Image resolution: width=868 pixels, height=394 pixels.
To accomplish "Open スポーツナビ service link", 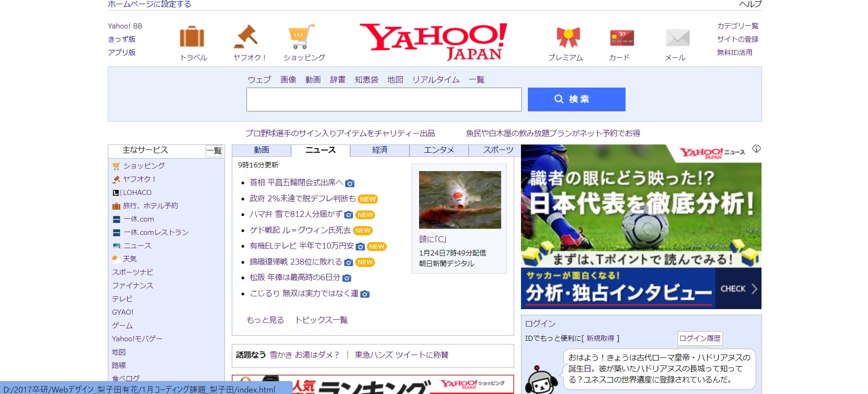I will tap(133, 272).
